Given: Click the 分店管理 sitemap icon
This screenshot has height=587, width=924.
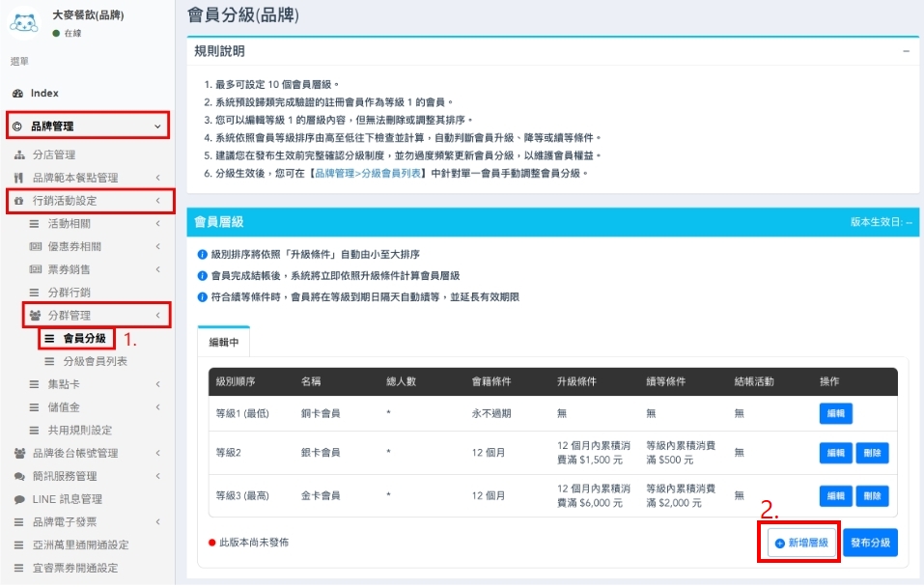Looking at the screenshot, I should coord(18,154).
